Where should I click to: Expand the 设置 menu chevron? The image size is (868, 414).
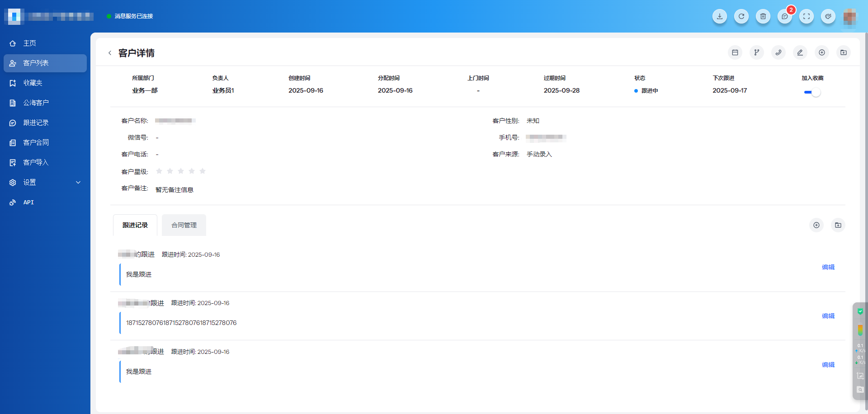[x=78, y=183]
